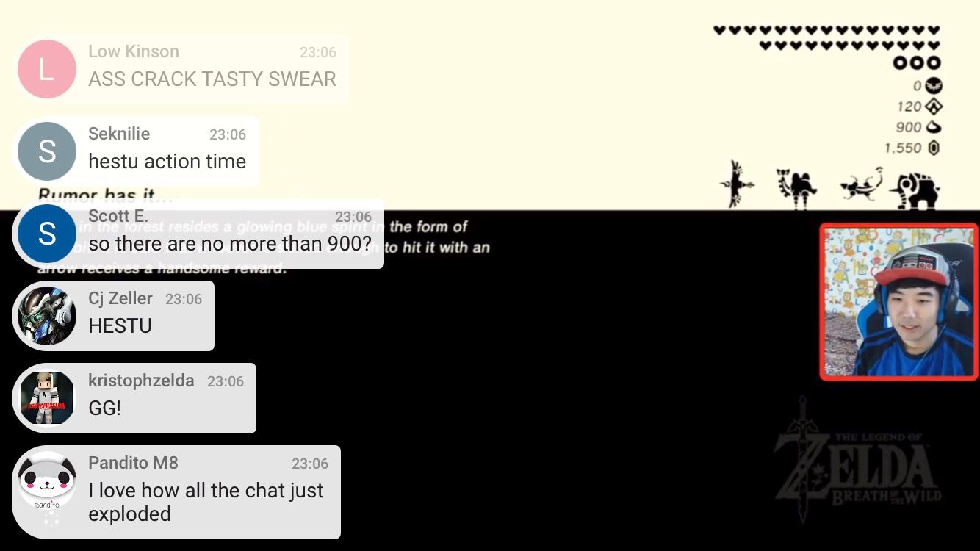
Task: Select the streamer's webcam thumbnail
Action: coord(898,302)
